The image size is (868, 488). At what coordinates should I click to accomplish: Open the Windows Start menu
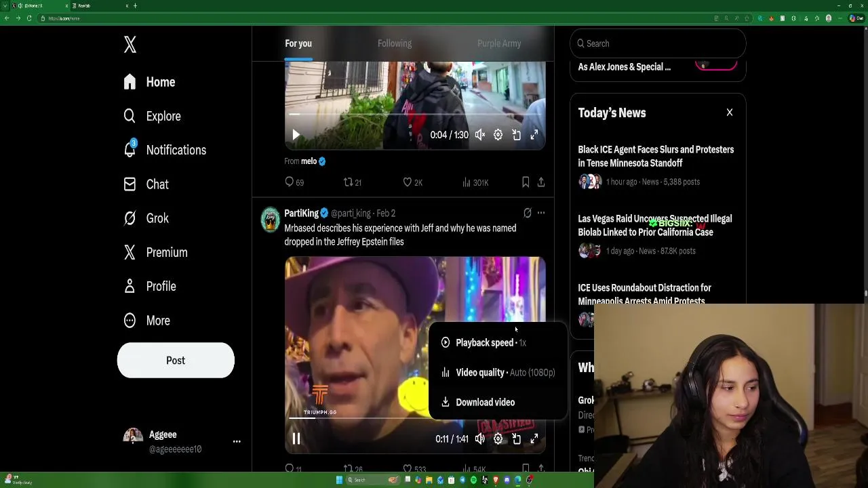click(x=339, y=480)
